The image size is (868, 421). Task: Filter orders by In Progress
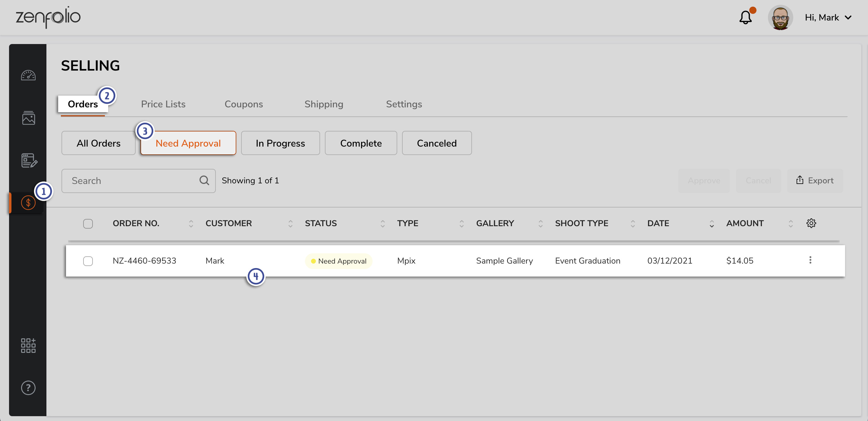pos(280,143)
